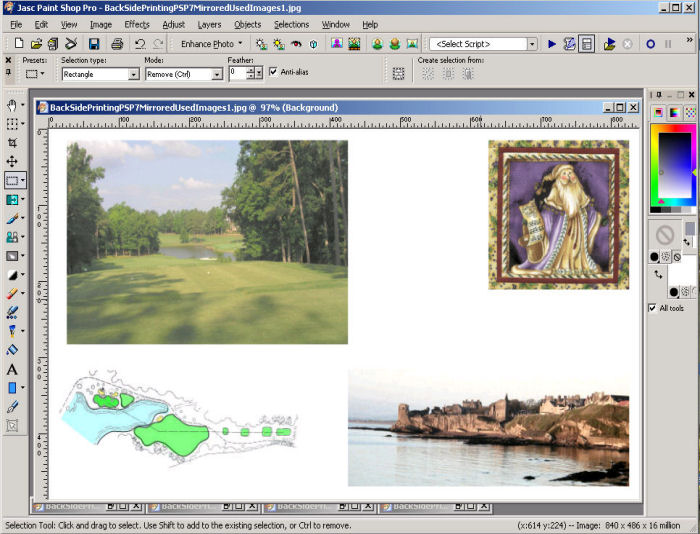Click the Run Selected Script play button
This screenshot has width=700, height=534.
(x=551, y=44)
